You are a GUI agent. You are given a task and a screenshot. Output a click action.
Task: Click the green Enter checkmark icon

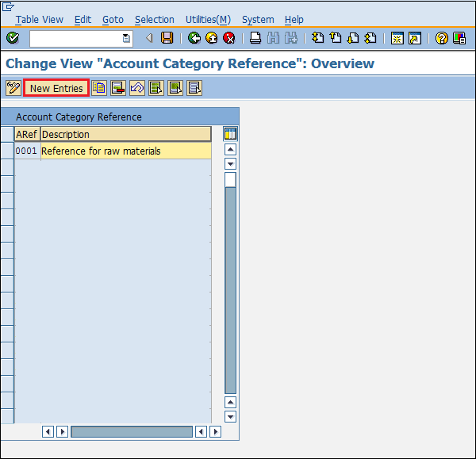pos(13,38)
